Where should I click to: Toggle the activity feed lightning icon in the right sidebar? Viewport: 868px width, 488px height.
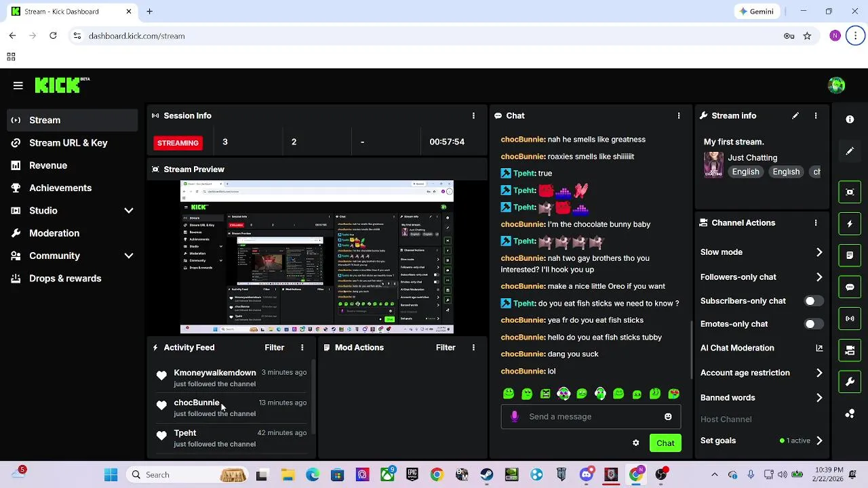850,224
